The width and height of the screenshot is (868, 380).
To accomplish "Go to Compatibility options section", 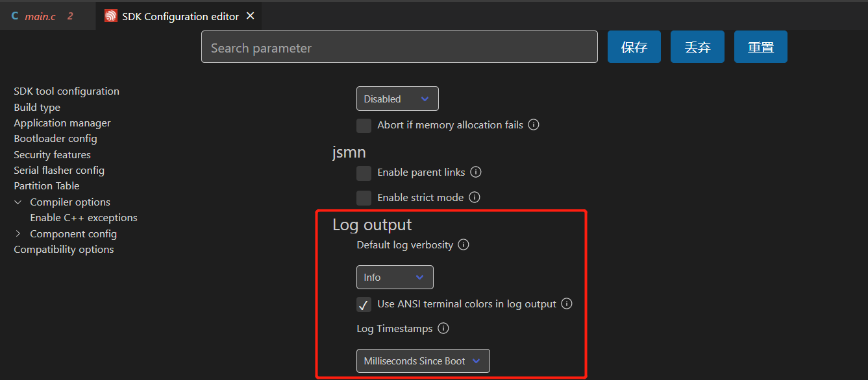I will [x=64, y=249].
